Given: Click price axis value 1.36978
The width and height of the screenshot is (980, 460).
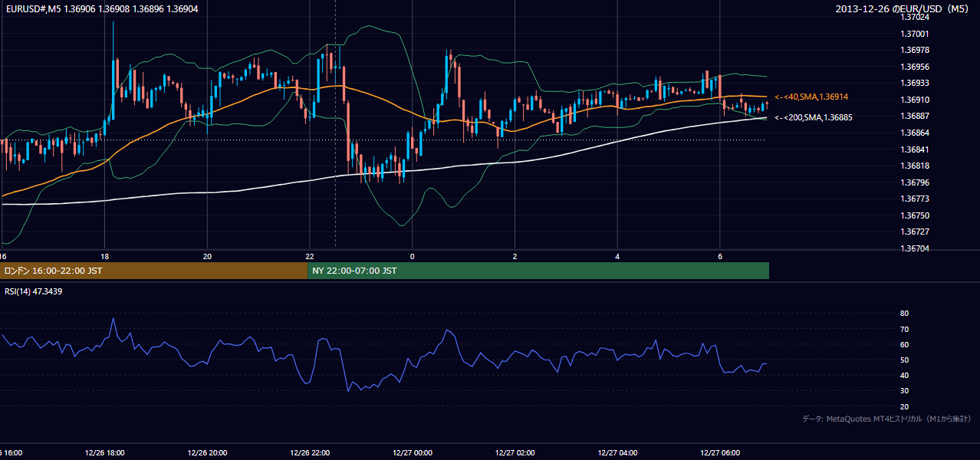Looking at the screenshot, I should [x=915, y=50].
